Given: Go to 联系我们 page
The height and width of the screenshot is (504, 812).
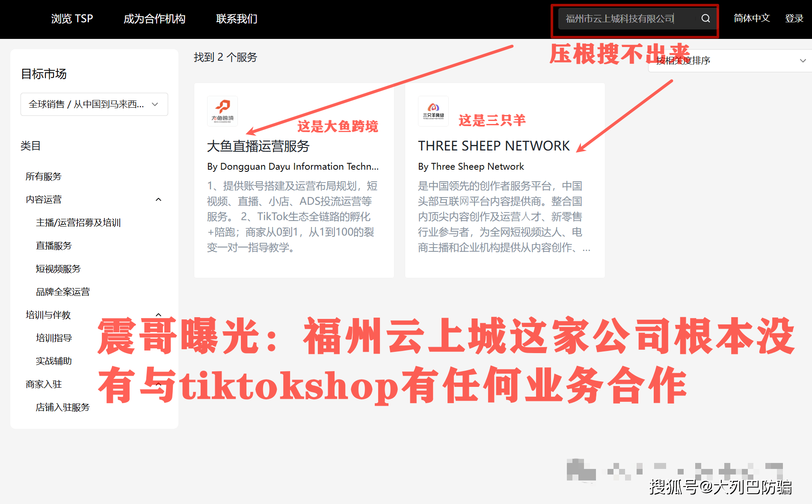Looking at the screenshot, I should pyautogui.click(x=237, y=19).
